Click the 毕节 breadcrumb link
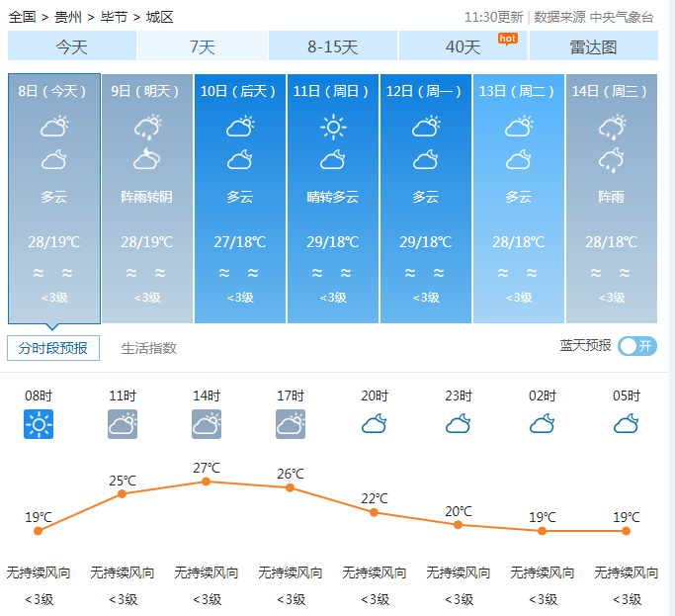Viewport: 675px width, 616px height. pos(114,17)
